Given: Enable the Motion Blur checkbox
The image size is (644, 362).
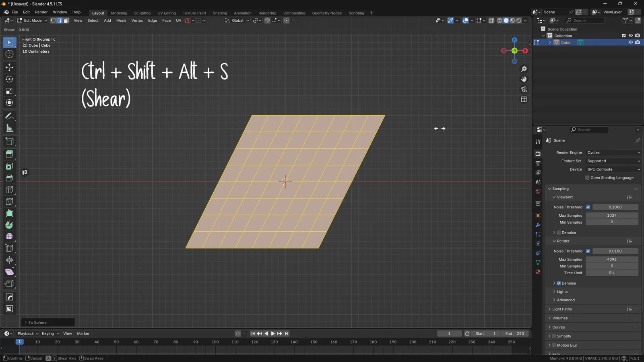Looking at the screenshot, I should coord(554,345).
